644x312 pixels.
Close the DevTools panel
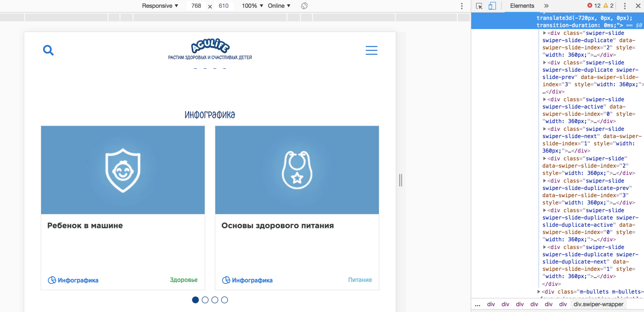[638, 6]
